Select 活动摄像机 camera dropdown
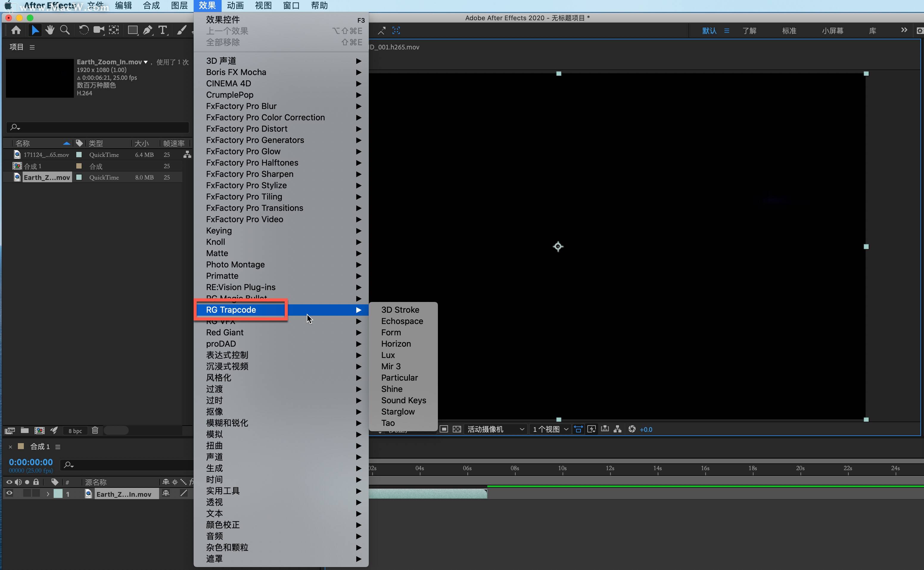The width and height of the screenshot is (924, 570). (x=495, y=429)
